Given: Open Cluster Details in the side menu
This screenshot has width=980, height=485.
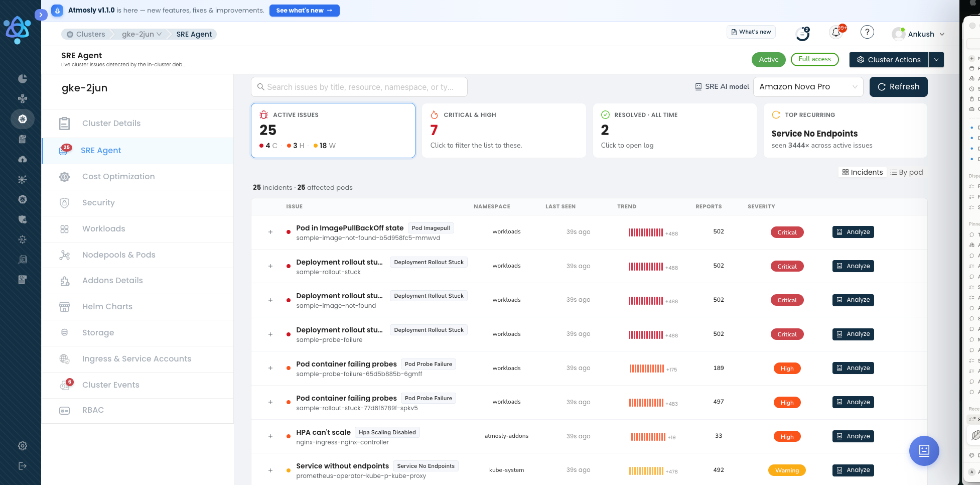Looking at the screenshot, I should coord(137,124).
